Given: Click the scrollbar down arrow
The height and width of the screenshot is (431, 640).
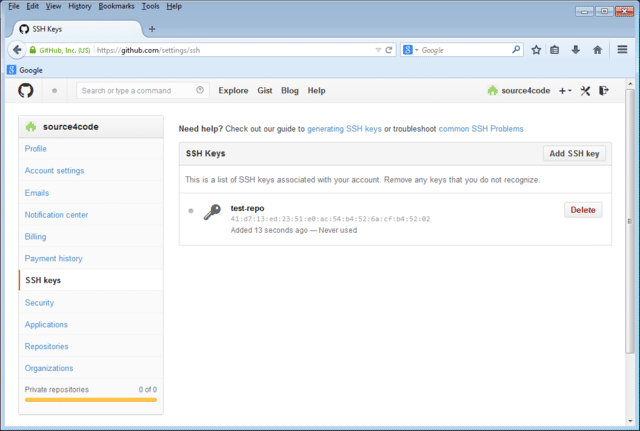Looking at the screenshot, I should tap(630, 420).
